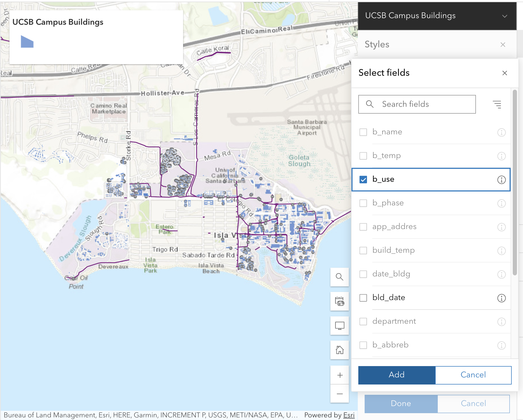Check the bld_date field checkbox
523x420 pixels.
(363, 298)
